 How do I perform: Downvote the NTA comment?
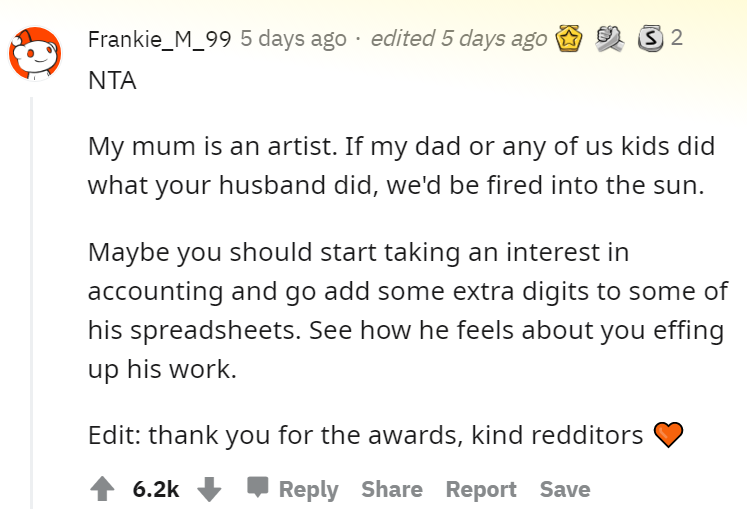(209, 489)
